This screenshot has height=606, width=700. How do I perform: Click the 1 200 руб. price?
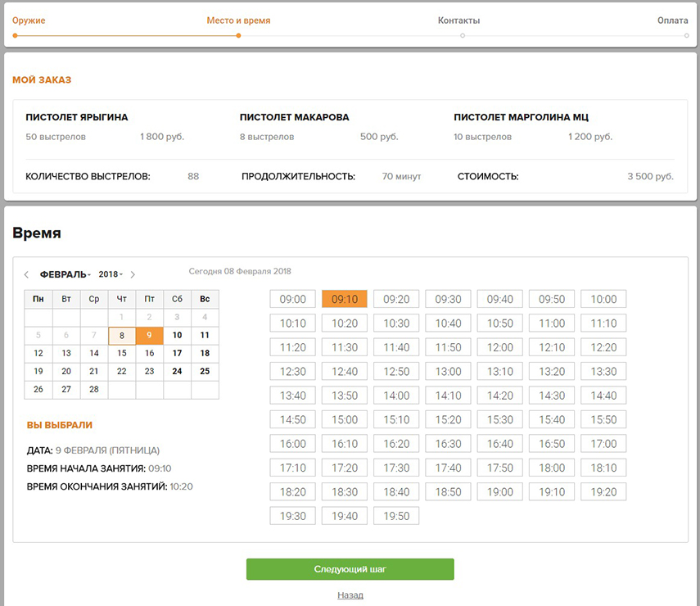[590, 137]
